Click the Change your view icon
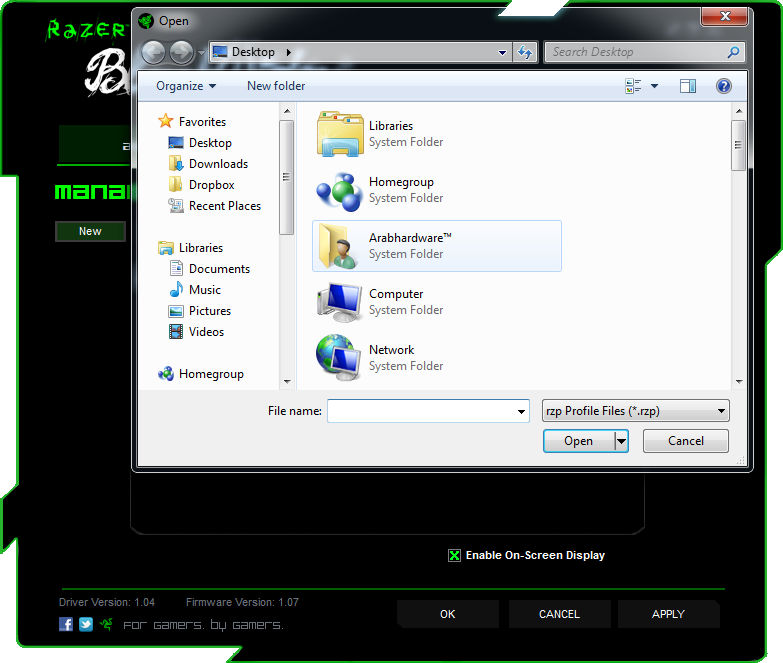The image size is (783, 663). (633, 86)
